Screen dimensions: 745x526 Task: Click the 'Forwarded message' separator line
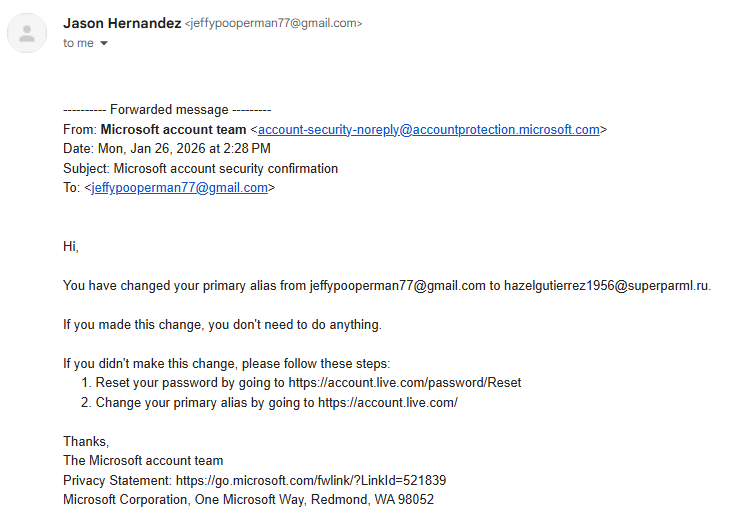click(x=167, y=110)
